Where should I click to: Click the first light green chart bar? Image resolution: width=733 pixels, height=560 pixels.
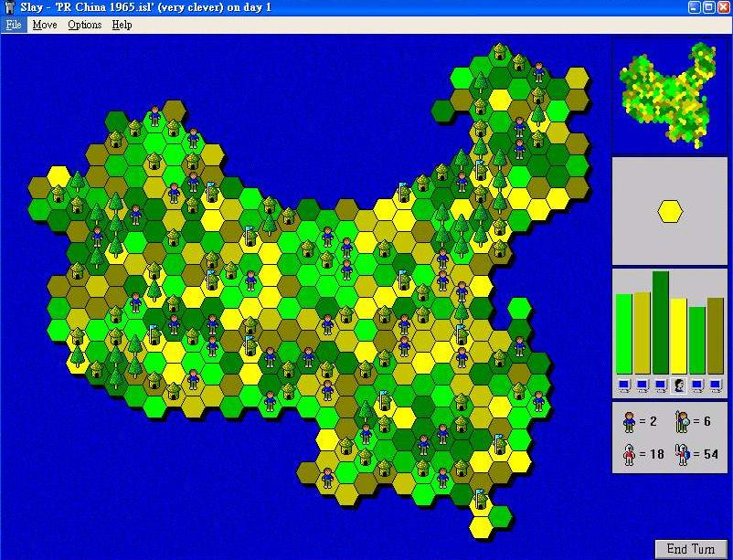624,334
